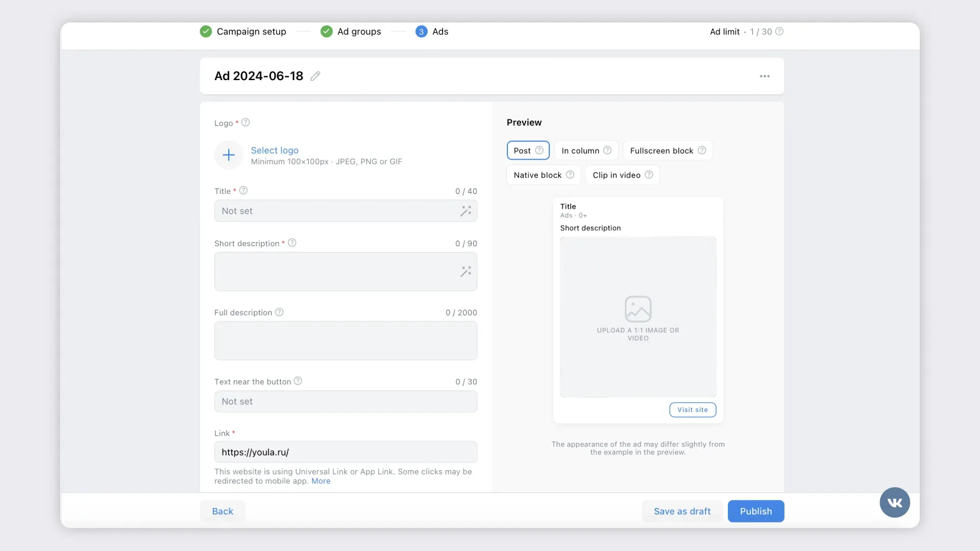
Task: Click the magic wand in Short description field
Action: point(465,271)
